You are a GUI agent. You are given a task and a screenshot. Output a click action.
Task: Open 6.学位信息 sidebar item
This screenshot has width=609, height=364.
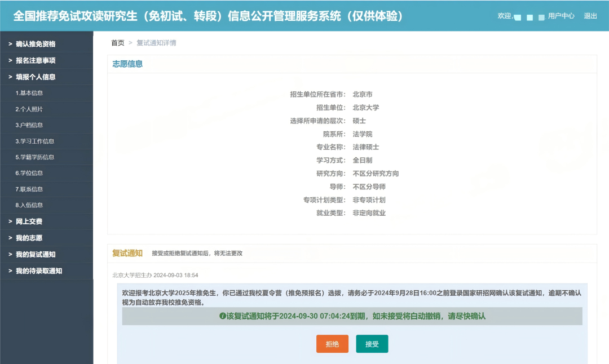coord(29,173)
